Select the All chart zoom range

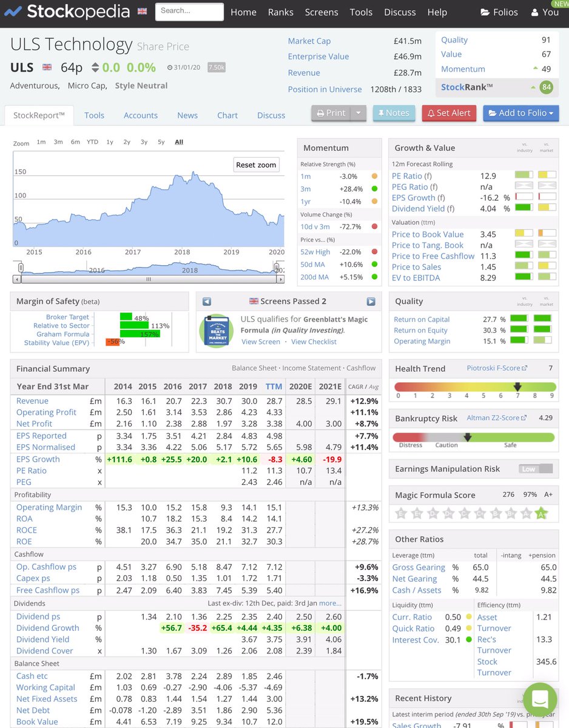pyautogui.click(x=179, y=142)
